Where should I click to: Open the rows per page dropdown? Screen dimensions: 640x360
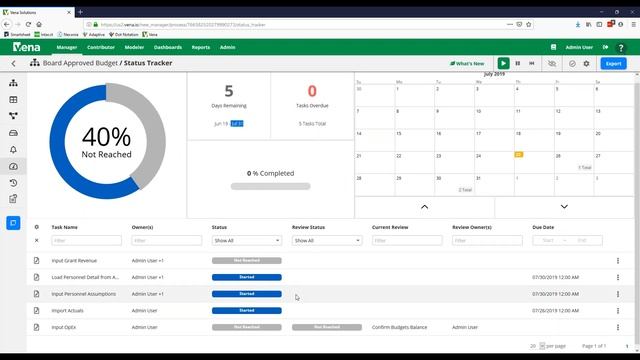(x=542, y=346)
